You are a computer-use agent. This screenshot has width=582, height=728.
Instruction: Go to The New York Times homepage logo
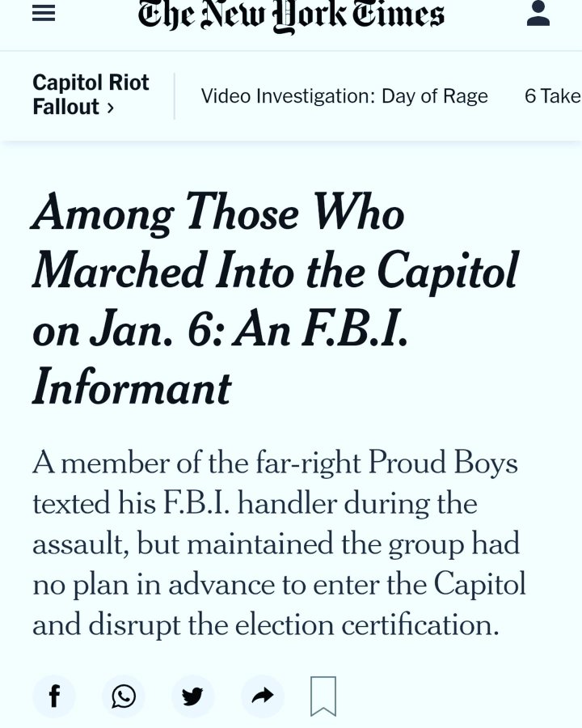[291, 15]
